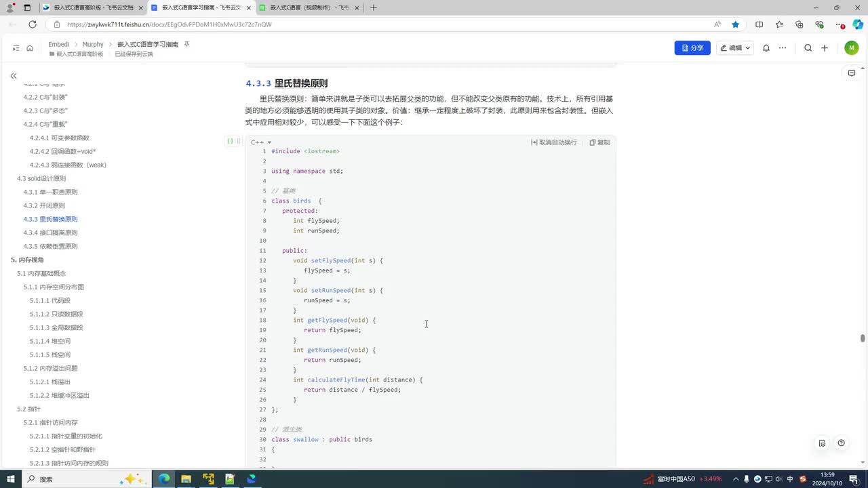Select outline item 4.3.1 单一职责原则
This screenshot has height=488, width=868.
pyautogui.click(x=50, y=192)
